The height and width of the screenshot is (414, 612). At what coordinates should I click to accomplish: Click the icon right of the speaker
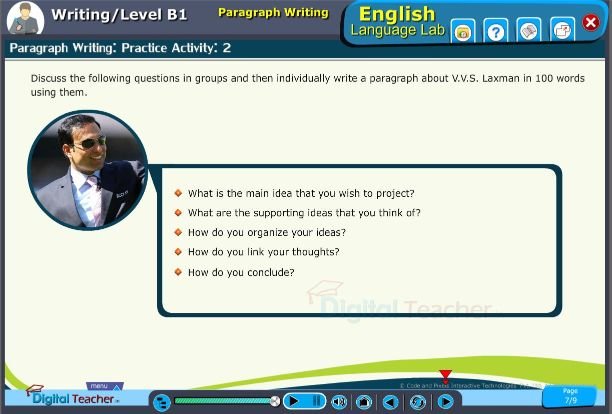[x=365, y=401]
